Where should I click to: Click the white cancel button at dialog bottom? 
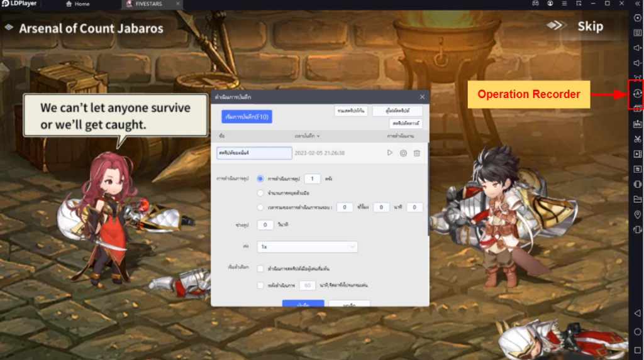pos(350,303)
